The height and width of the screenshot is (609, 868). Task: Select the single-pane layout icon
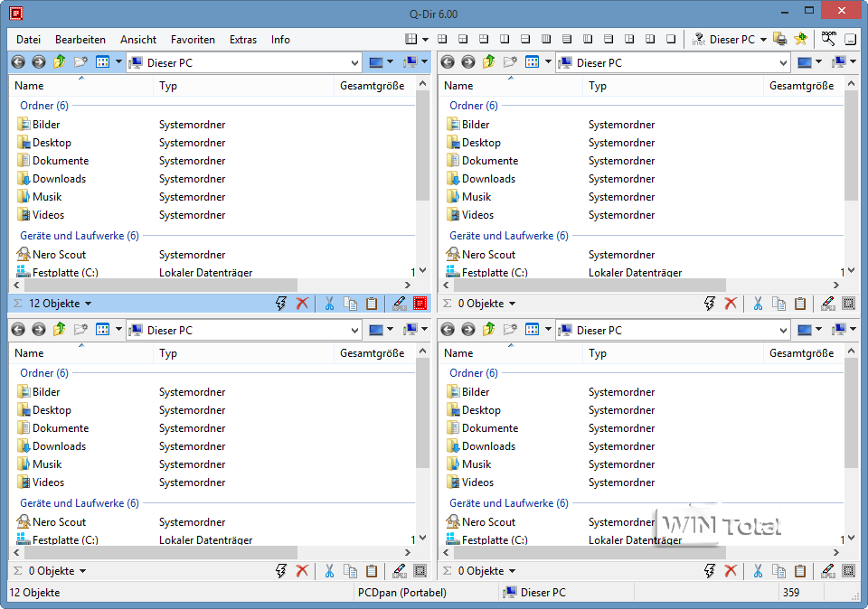point(671,39)
